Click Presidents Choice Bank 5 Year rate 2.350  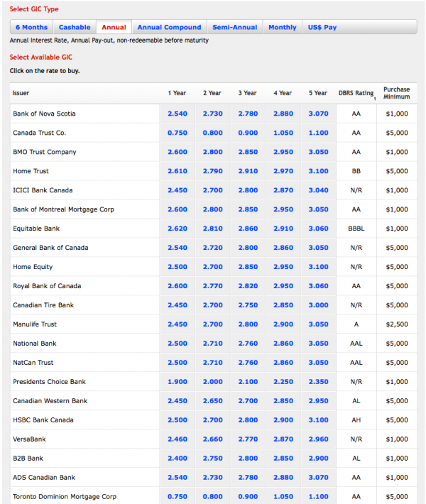click(x=319, y=381)
